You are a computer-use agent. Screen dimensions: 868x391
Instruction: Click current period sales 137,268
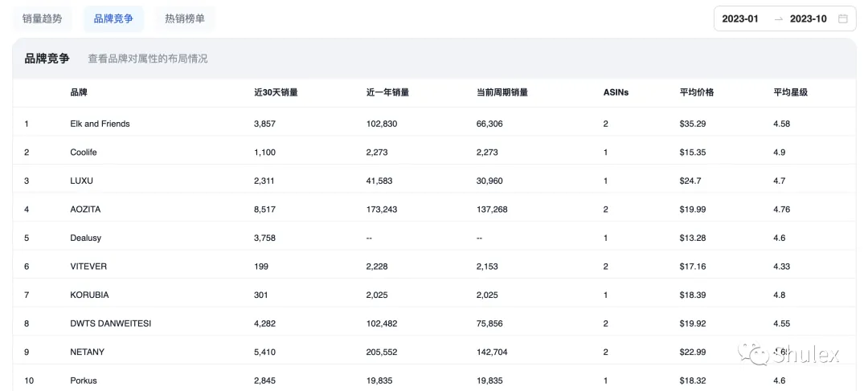[492, 210]
